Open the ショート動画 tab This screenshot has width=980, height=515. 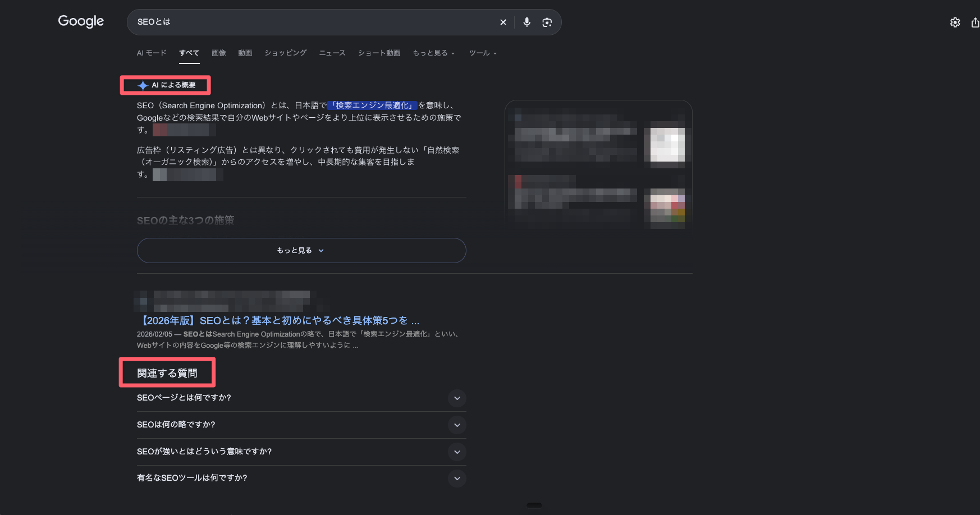tap(379, 53)
